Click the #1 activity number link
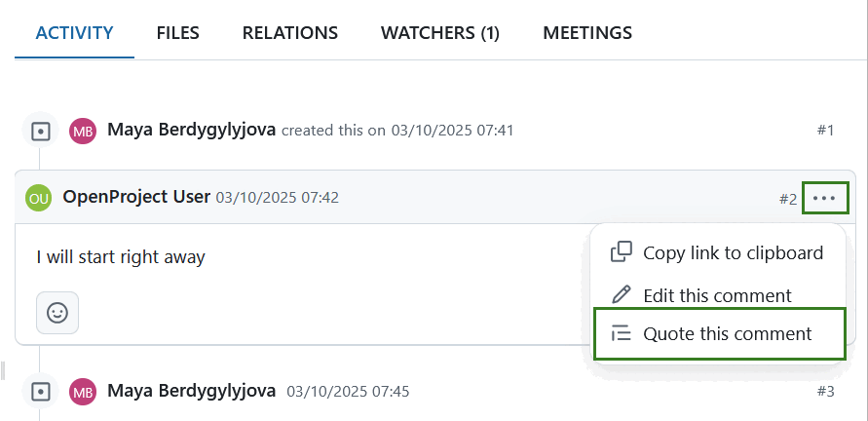 pyautogui.click(x=825, y=131)
